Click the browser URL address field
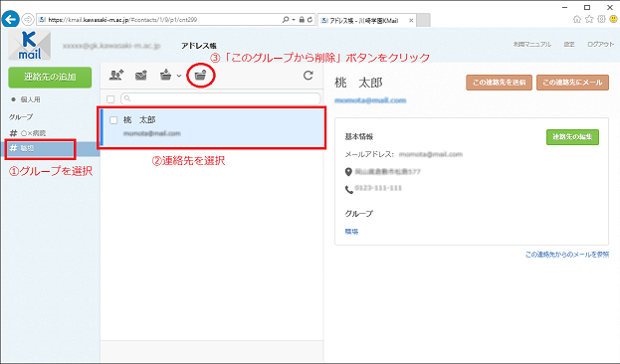 coord(158,19)
